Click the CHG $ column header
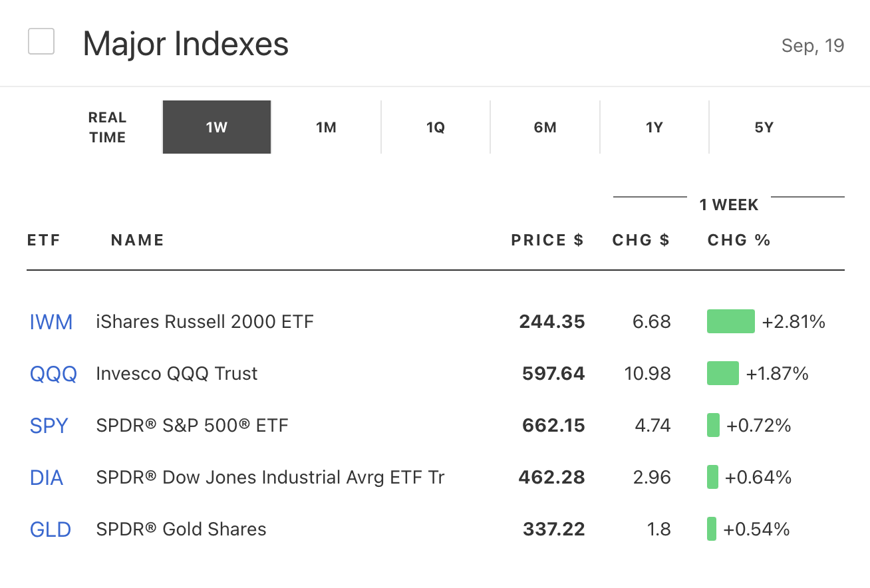Image resolution: width=870 pixels, height=588 pixels. pos(641,240)
